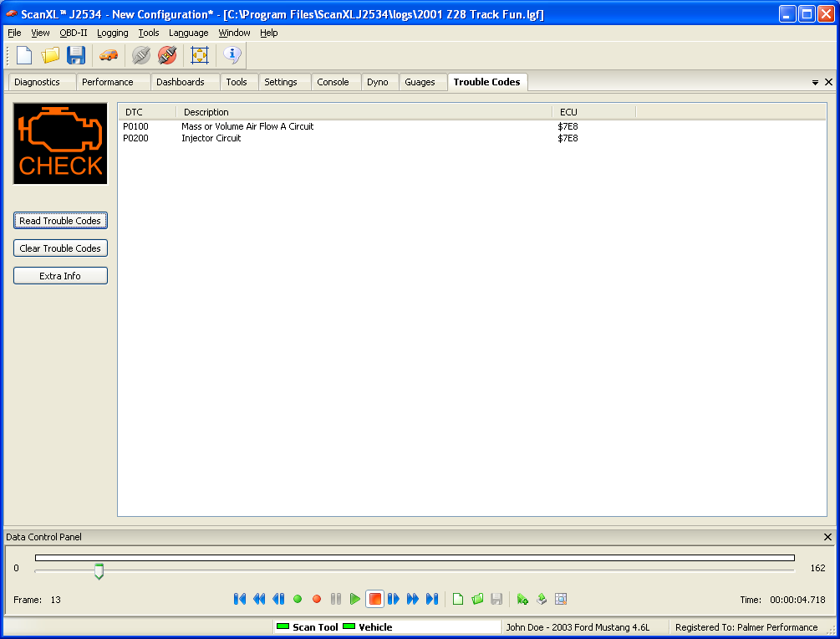Stop playback with the orange stop button
Screen dimensions: 840x639
pyautogui.click(x=375, y=599)
